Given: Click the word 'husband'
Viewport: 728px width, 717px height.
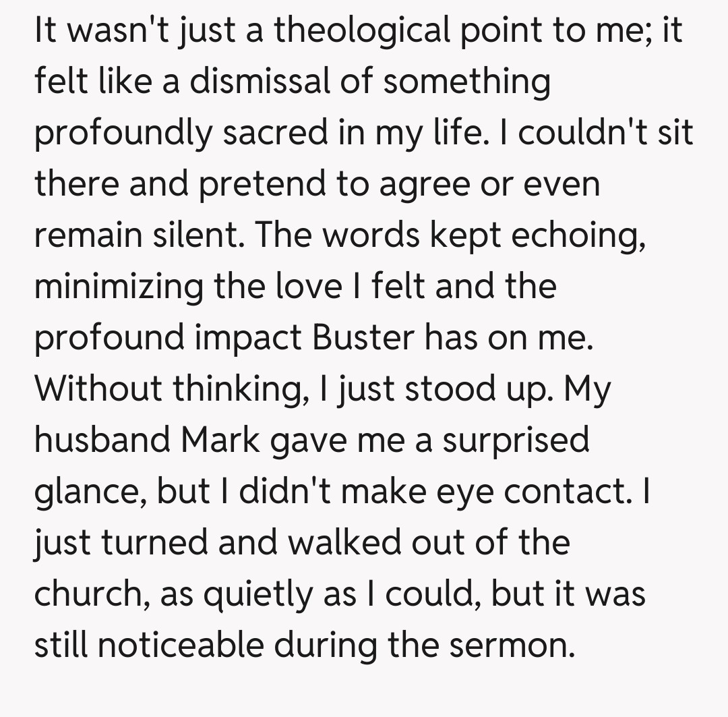Looking at the screenshot, I should click(102, 440).
